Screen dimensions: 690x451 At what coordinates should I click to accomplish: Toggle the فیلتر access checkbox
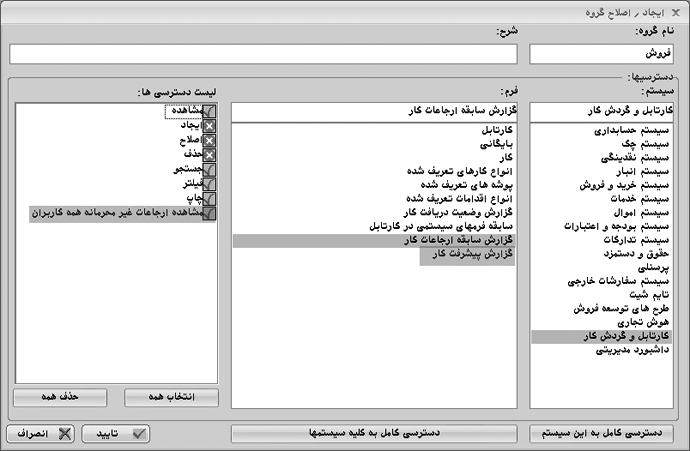(x=209, y=184)
